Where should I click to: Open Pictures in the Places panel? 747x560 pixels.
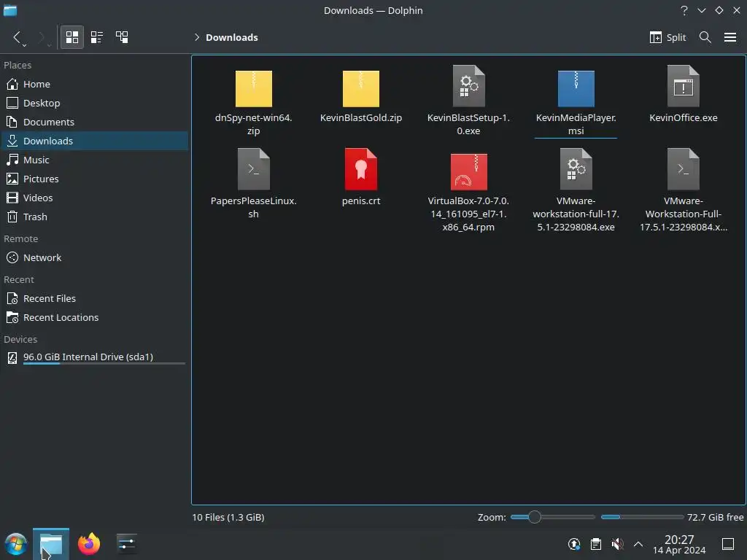(94, 179)
